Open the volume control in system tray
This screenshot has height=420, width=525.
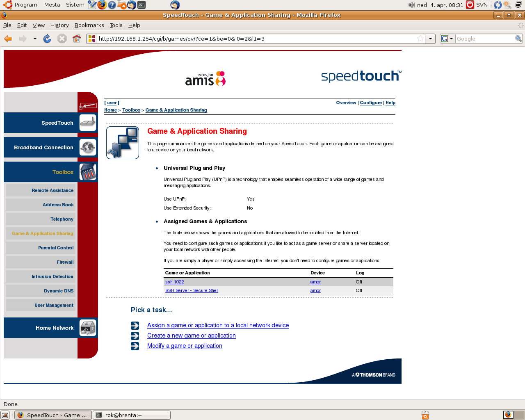tap(411, 5)
